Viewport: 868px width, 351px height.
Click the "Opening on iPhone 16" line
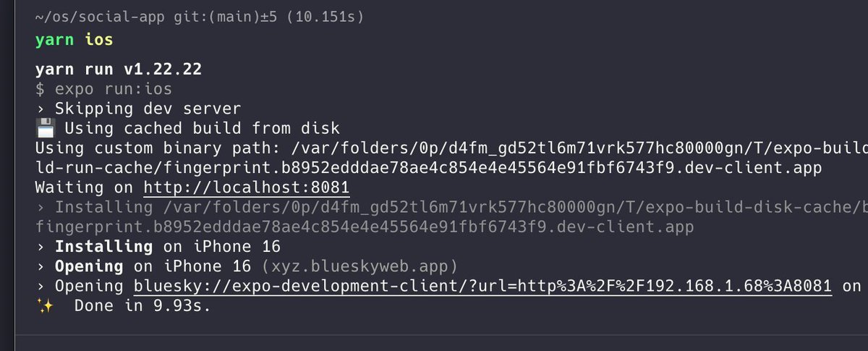tap(153, 266)
